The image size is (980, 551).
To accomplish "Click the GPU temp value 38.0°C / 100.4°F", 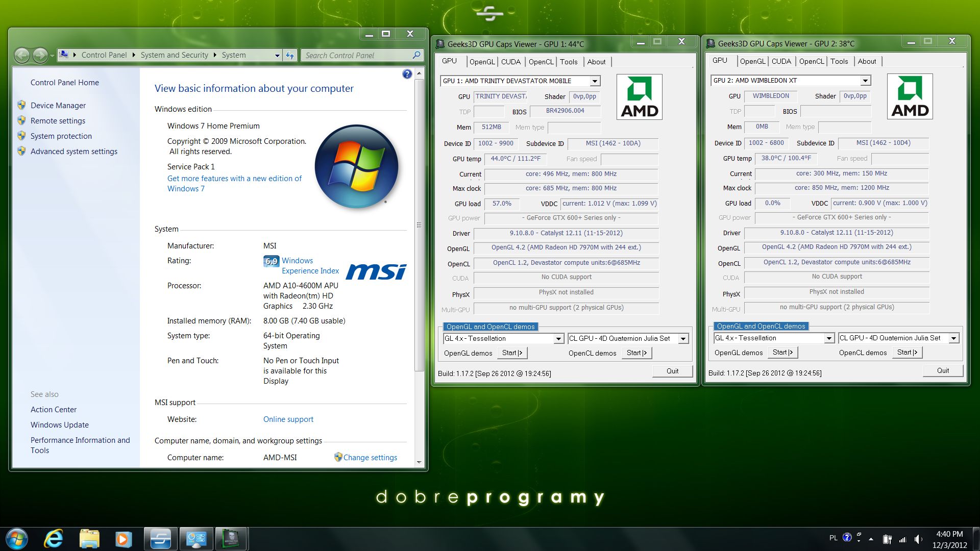I will click(786, 158).
